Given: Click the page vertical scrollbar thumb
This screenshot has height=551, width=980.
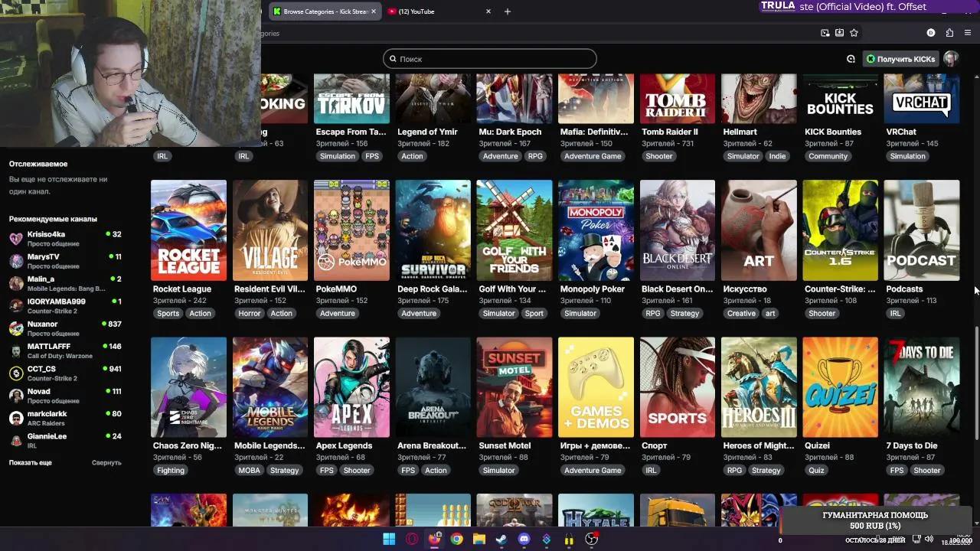Looking at the screenshot, I should [975, 383].
